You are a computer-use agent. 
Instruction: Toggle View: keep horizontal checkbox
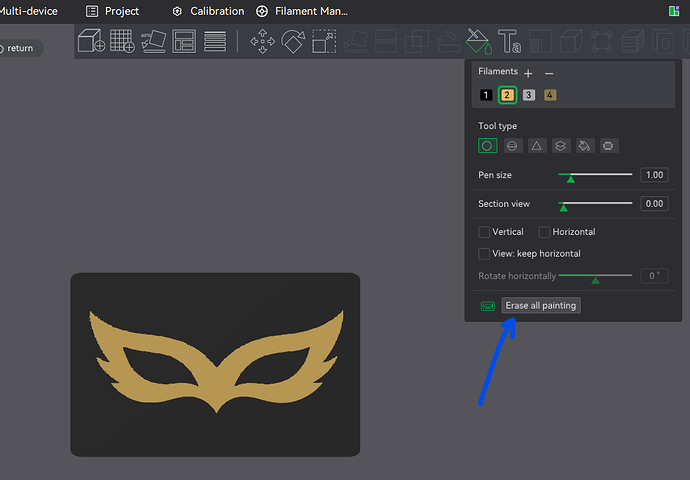[x=484, y=254]
